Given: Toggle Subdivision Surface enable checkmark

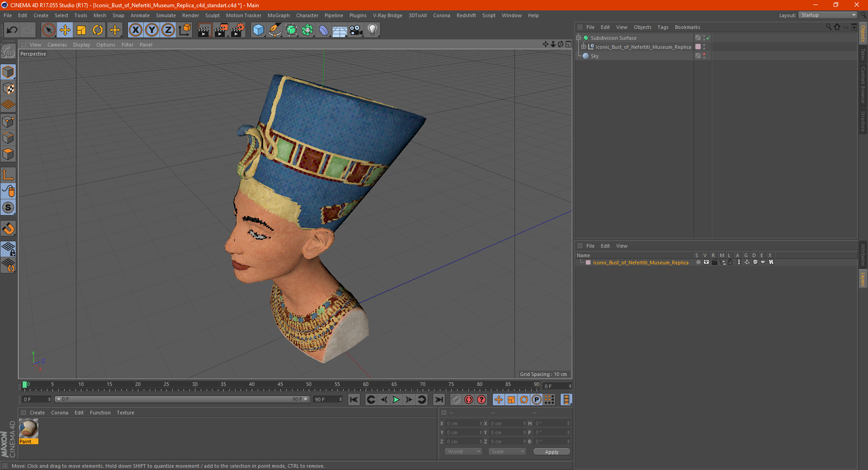Looking at the screenshot, I should tap(708, 38).
